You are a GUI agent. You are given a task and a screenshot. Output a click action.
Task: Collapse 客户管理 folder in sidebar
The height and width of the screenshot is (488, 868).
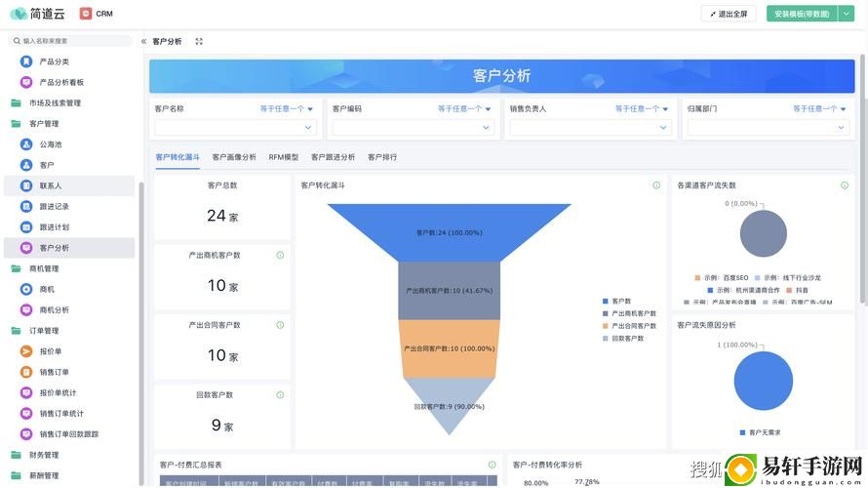click(x=44, y=124)
